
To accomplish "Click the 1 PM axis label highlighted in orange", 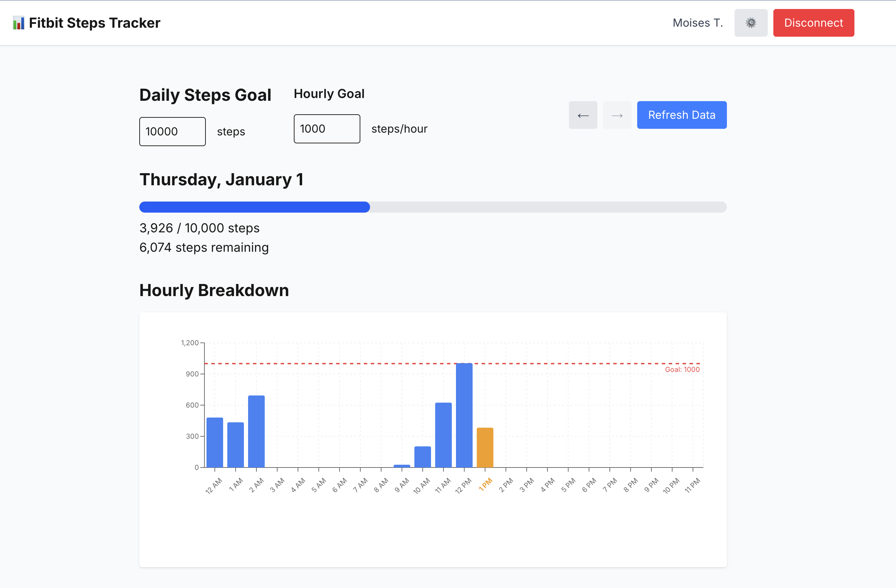I will 486,485.
